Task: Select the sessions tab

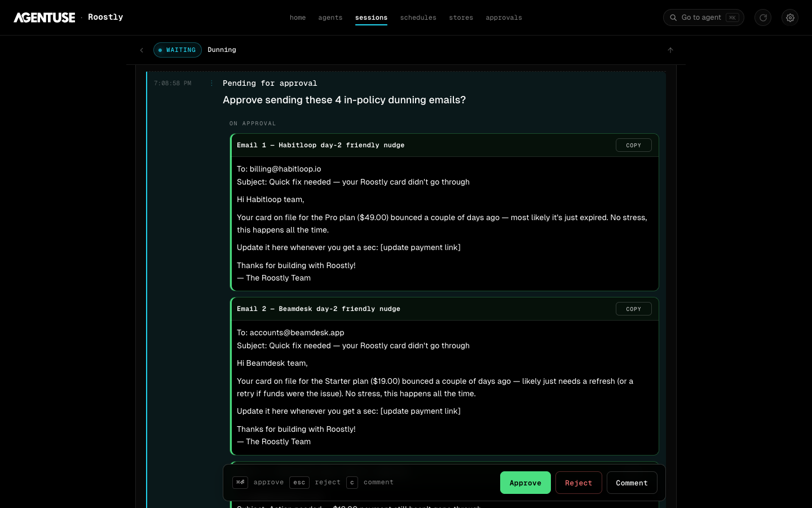Action: [371, 17]
